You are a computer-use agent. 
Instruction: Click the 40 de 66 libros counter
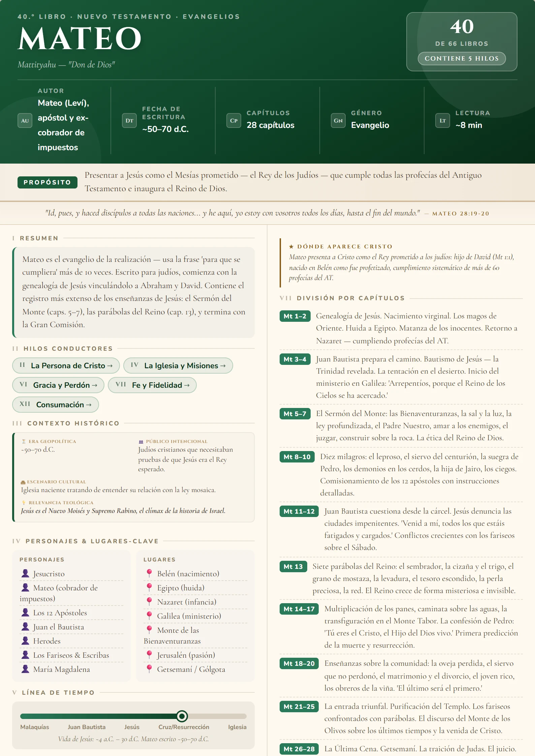pyautogui.click(x=462, y=42)
